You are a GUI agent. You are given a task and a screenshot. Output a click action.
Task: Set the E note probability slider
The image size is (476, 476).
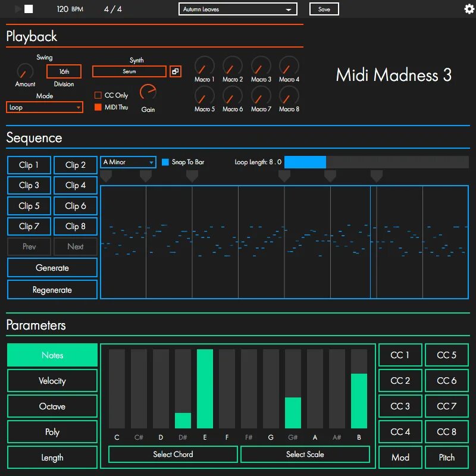click(x=205, y=389)
